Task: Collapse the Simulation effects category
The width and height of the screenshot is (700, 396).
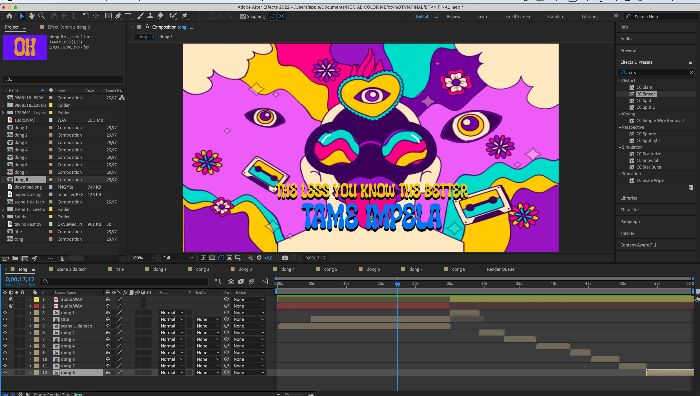Action: 621,147
